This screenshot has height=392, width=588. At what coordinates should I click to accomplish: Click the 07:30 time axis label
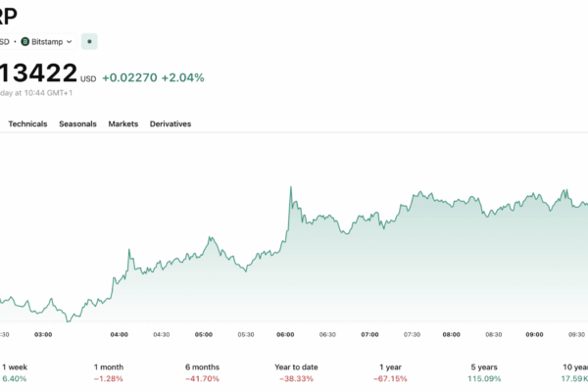click(x=412, y=334)
